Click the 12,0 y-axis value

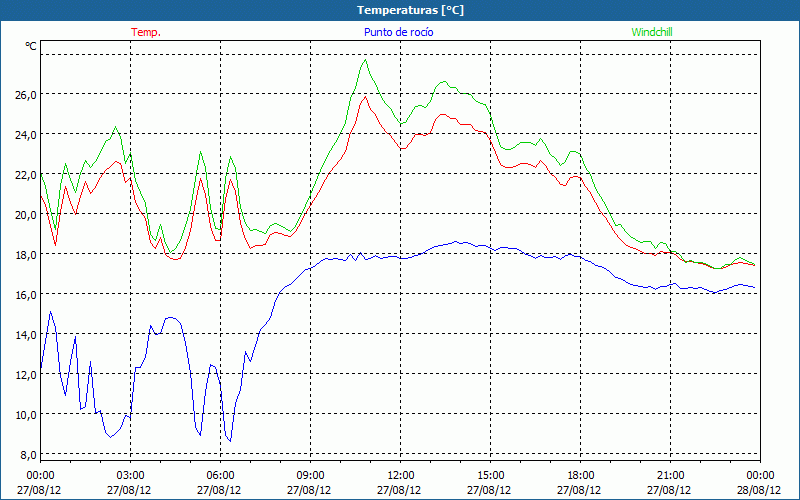(x=26, y=375)
